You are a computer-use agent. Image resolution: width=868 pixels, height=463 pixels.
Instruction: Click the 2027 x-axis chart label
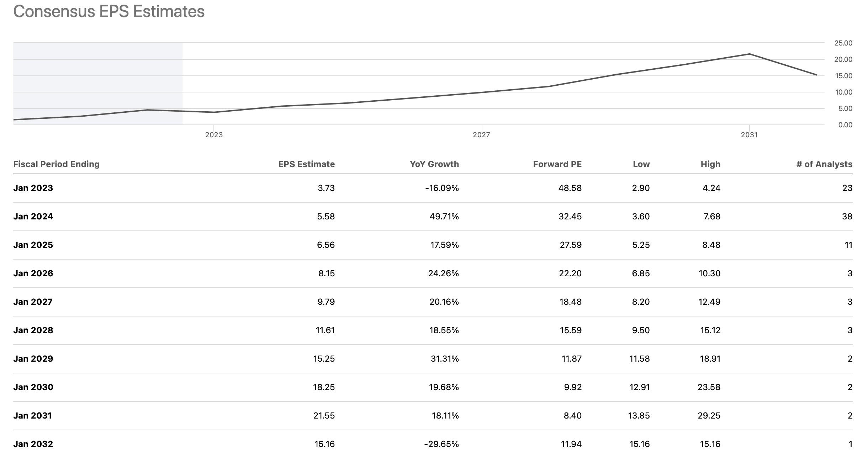pos(481,135)
